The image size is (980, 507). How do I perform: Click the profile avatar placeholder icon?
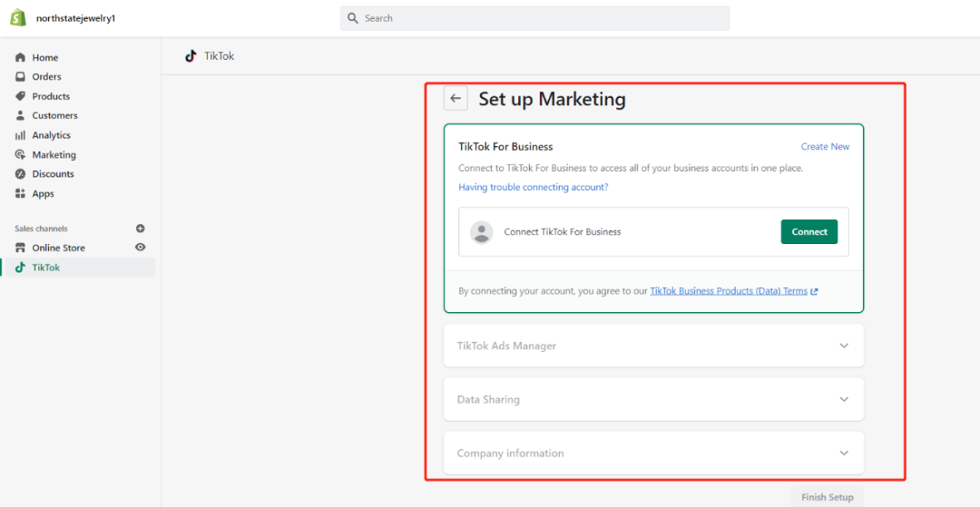tap(482, 232)
